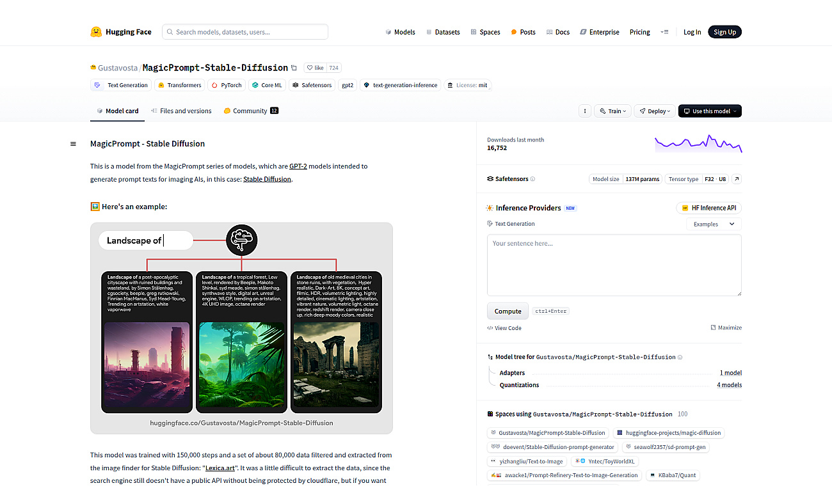
Task: Open KBaba7/Quant space
Action: (673, 475)
